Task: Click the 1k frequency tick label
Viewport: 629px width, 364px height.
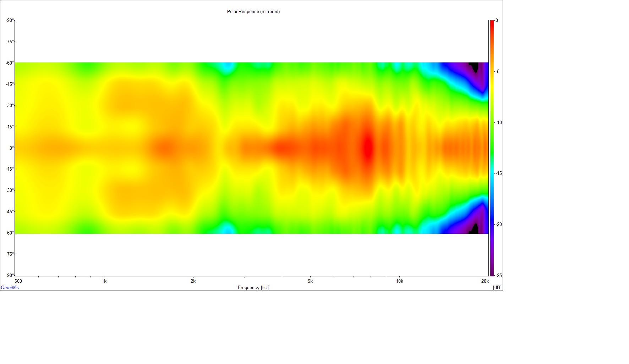Action: [104, 281]
